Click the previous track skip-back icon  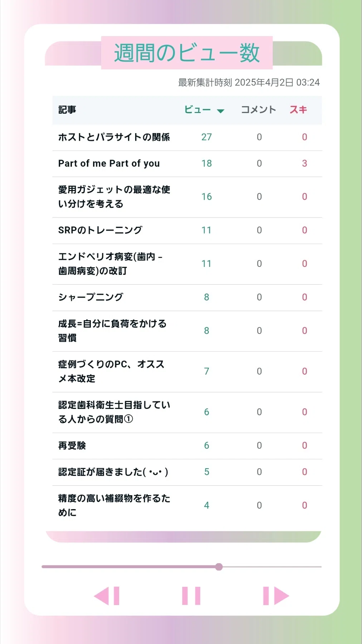point(107,596)
